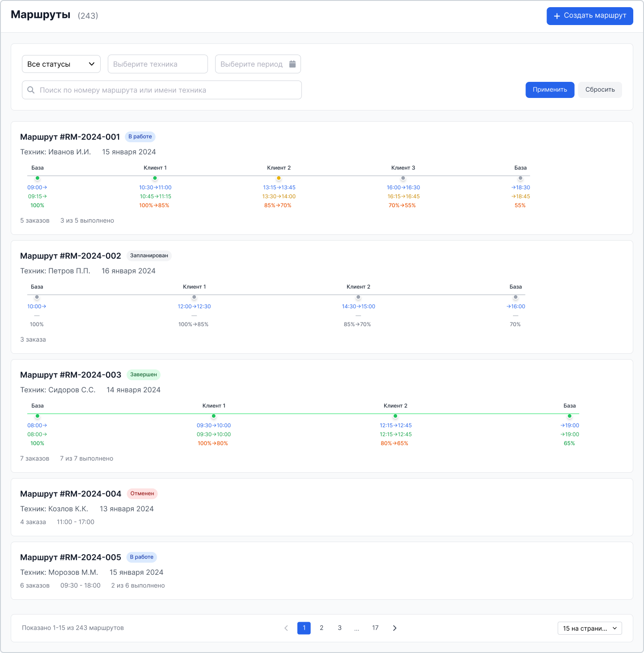Screen dimensions: 644x653
Task: Open route title Маршрут #RM-2024-004
Action: [x=71, y=494]
